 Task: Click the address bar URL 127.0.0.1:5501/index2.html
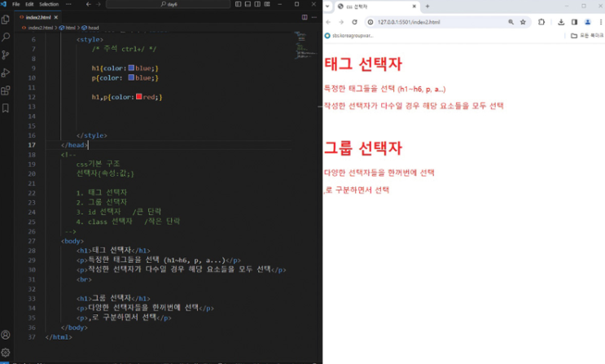click(x=409, y=22)
